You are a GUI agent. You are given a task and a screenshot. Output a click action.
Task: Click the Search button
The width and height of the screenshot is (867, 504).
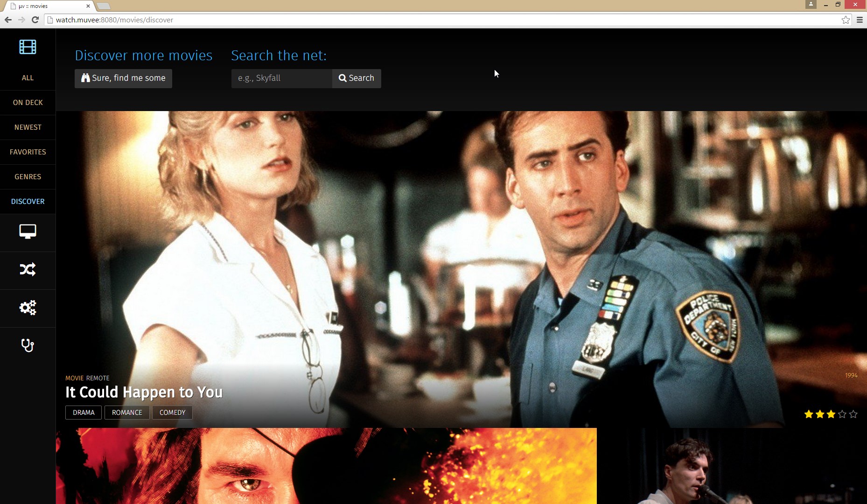pyautogui.click(x=357, y=78)
